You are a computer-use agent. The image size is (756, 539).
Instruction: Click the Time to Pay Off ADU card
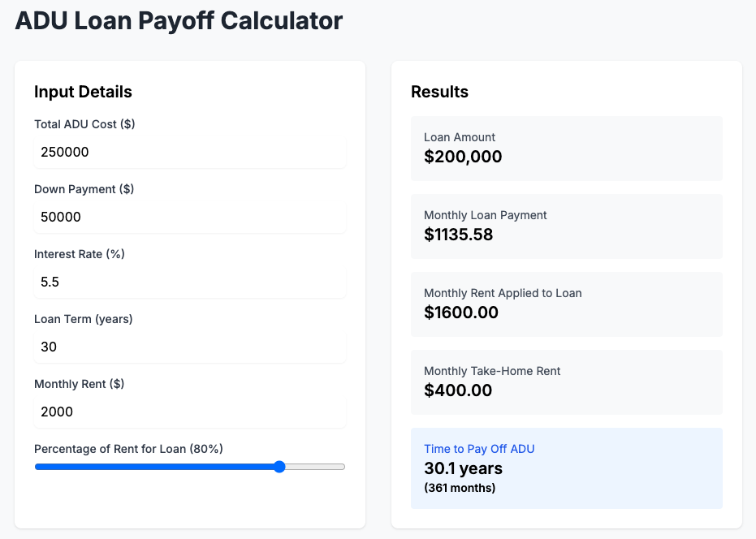tap(567, 468)
